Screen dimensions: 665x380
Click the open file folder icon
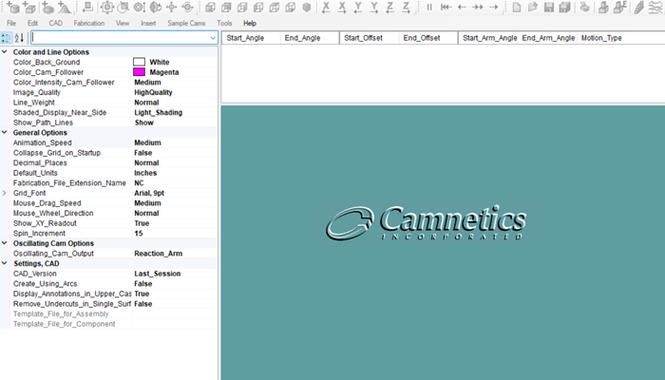(x=533, y=7)
